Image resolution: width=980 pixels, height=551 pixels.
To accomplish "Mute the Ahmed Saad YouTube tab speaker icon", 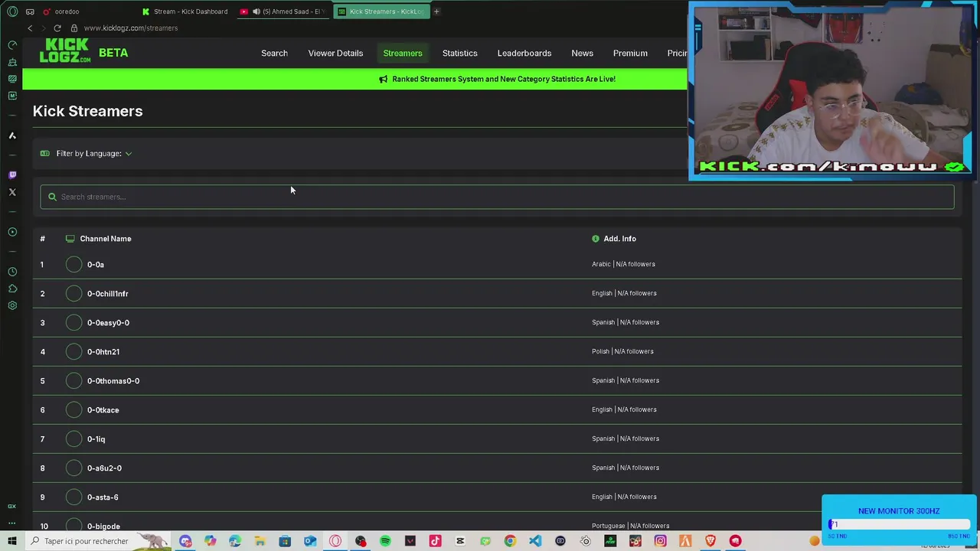I will [256, 11].
